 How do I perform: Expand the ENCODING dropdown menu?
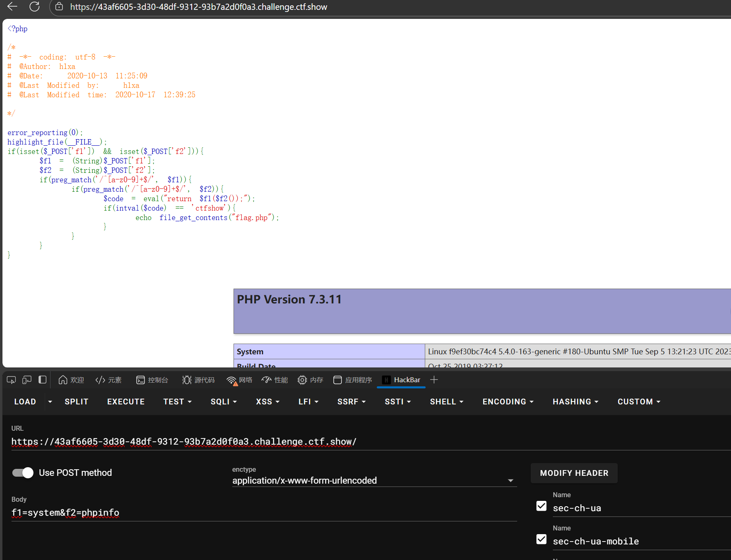[x=508, y=402]
